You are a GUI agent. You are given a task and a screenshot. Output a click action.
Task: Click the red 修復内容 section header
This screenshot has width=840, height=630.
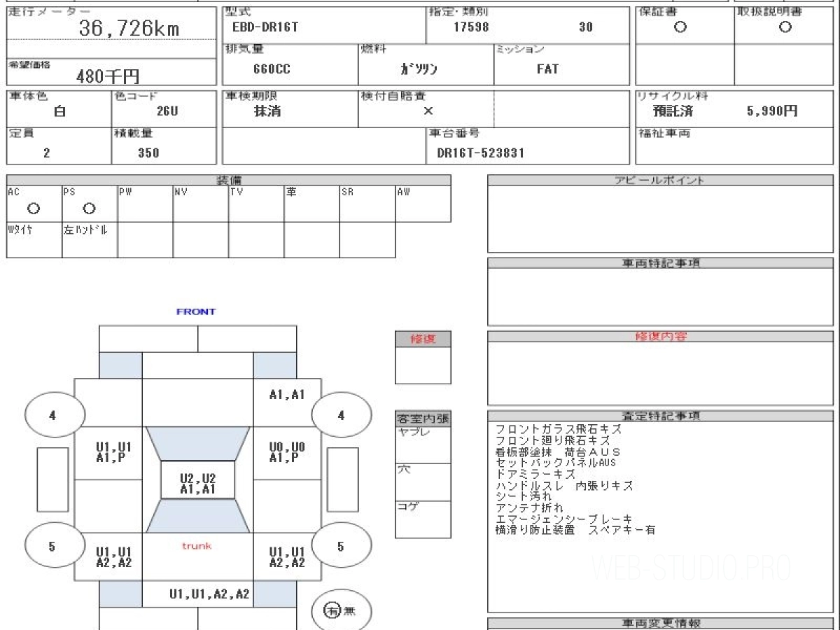[x=659, y=336]
